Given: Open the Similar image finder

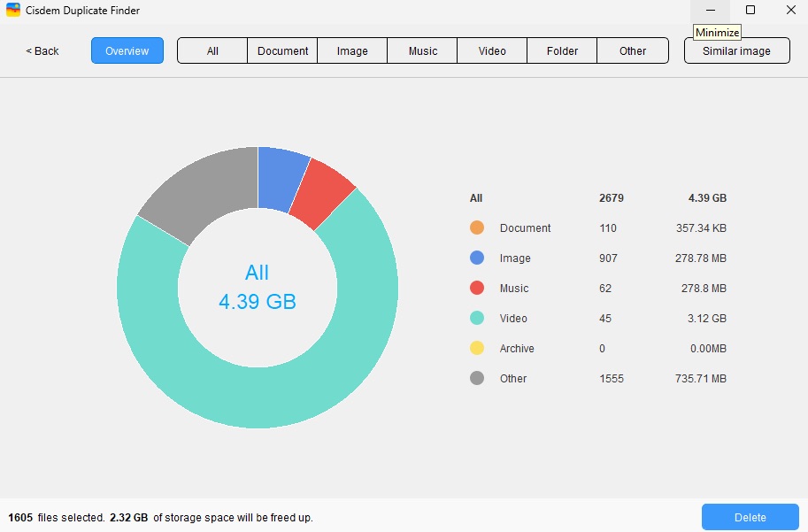Looking at the screenshot, I should (736, 50).
